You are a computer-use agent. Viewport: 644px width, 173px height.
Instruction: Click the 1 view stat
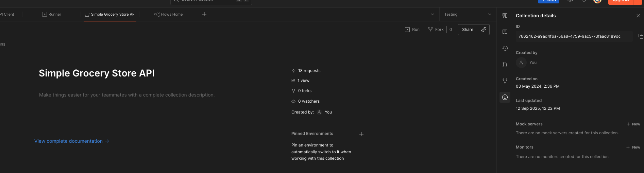301,81
